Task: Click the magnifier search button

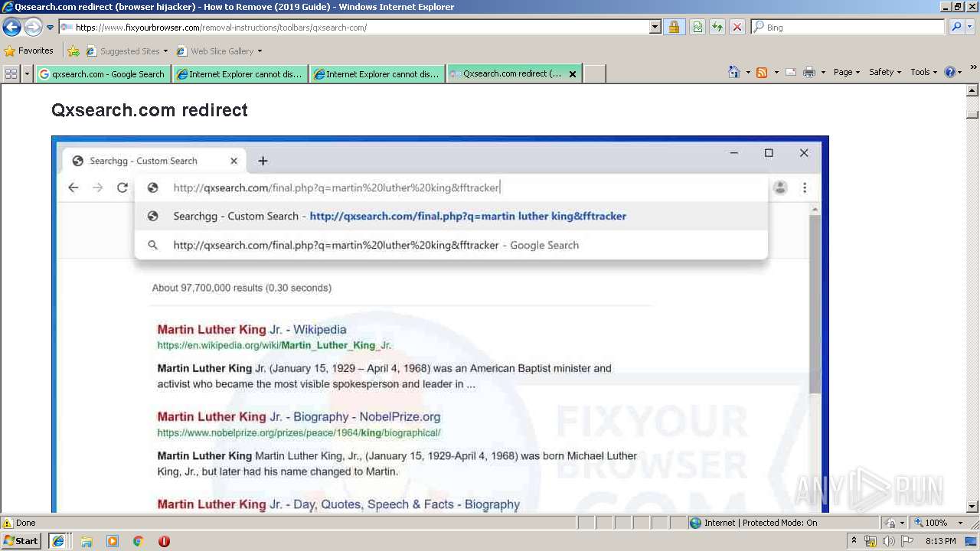Action: point(955,28)
